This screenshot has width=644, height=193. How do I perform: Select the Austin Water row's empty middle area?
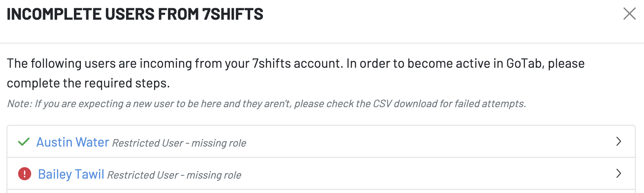click(x=411, y=142)
